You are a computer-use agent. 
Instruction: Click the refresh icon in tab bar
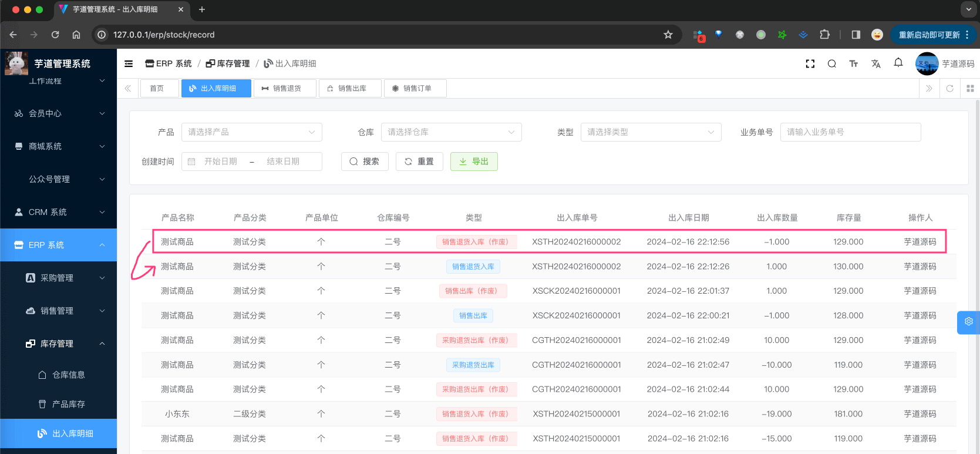point(949,89)
